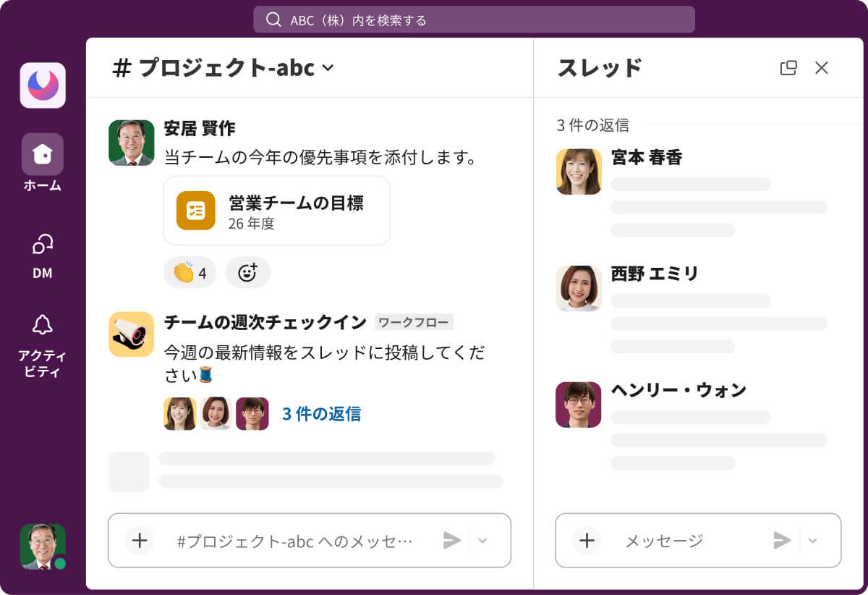Click the plus icon in the channel composer
The height and width of the screenshot is (595, 868).
(139, 541)
